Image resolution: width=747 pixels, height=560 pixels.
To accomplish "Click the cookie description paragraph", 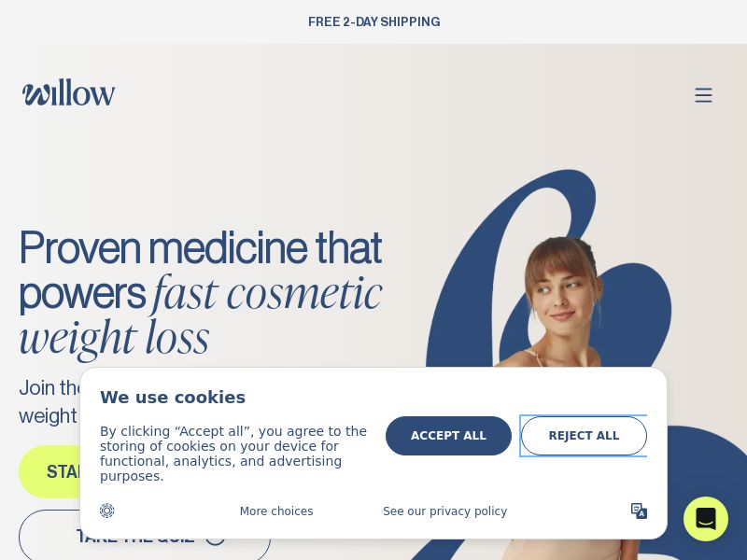I will [233, 454].
